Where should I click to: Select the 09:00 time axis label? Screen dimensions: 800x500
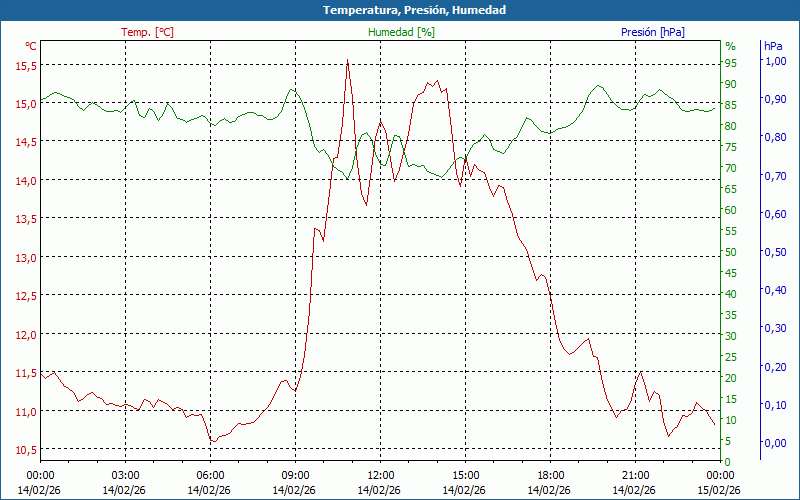(x=295, y=475)
